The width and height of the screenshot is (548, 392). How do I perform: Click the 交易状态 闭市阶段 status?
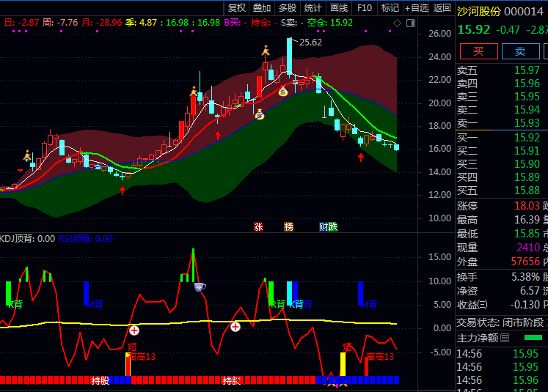(500, 322)
